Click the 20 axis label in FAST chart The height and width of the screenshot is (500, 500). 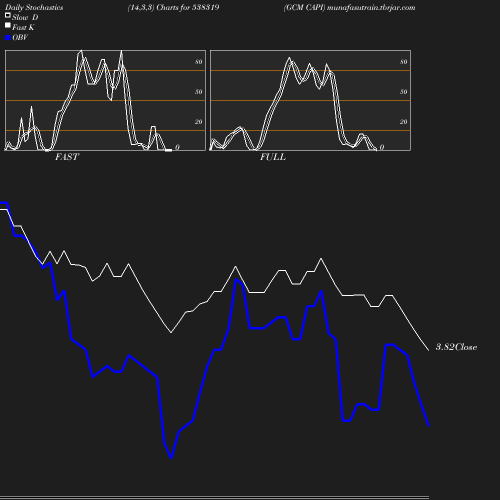coord(199,122)
